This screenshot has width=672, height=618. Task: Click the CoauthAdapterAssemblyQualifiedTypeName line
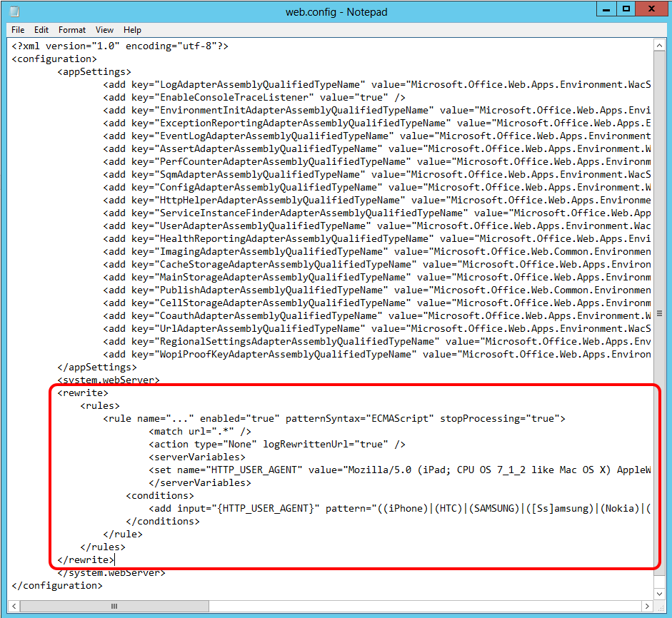pyautogui.click(x=377, y=315)
